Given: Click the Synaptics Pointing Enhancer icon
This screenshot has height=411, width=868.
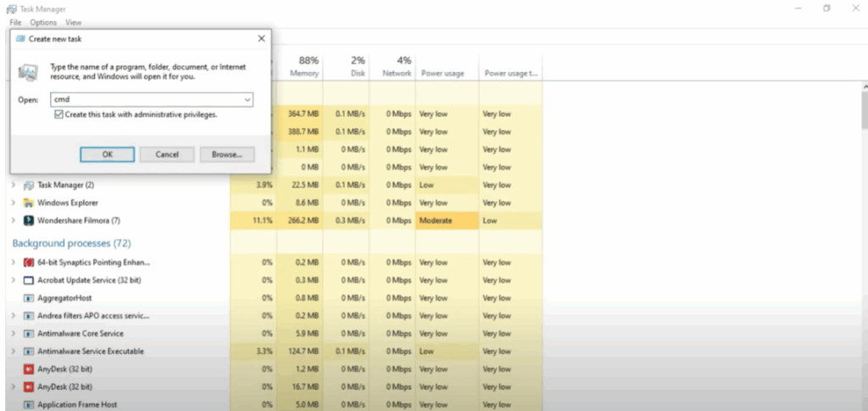Looking at the screenshot, I should point(29,262).
